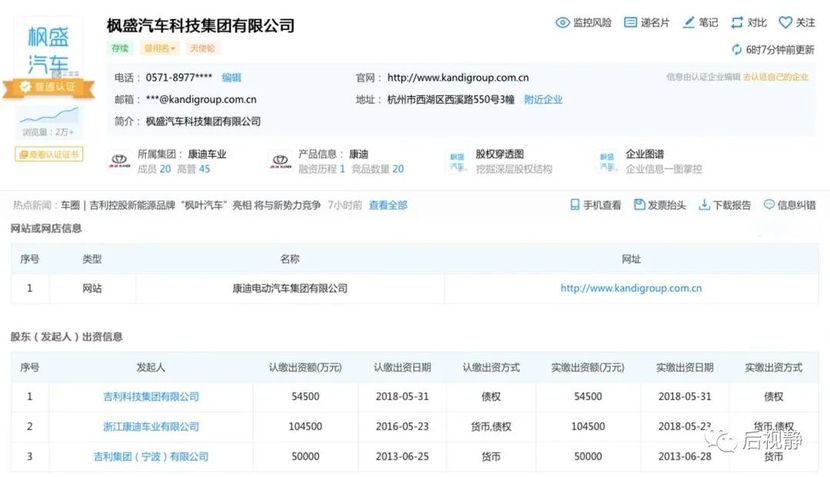Click the 企业图谱 thumbnail icon
The height and width of the screenshot is (477, 830).
tap(607, 161)
